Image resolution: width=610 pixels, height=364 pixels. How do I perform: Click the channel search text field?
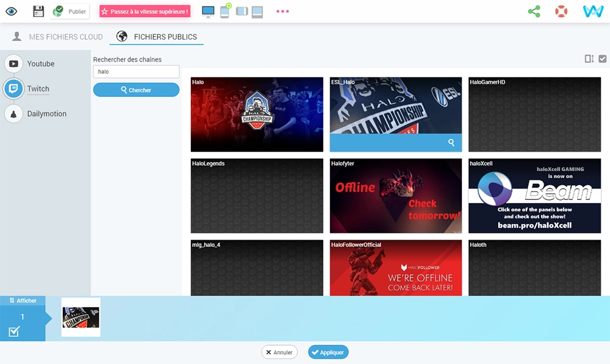(136, 72)
